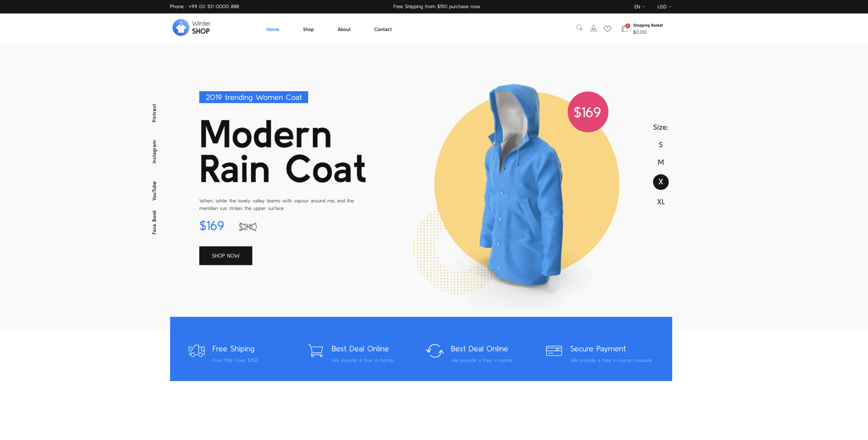Open the wishlist heart icon
The image size is (868, 440).
coord(608,29)
